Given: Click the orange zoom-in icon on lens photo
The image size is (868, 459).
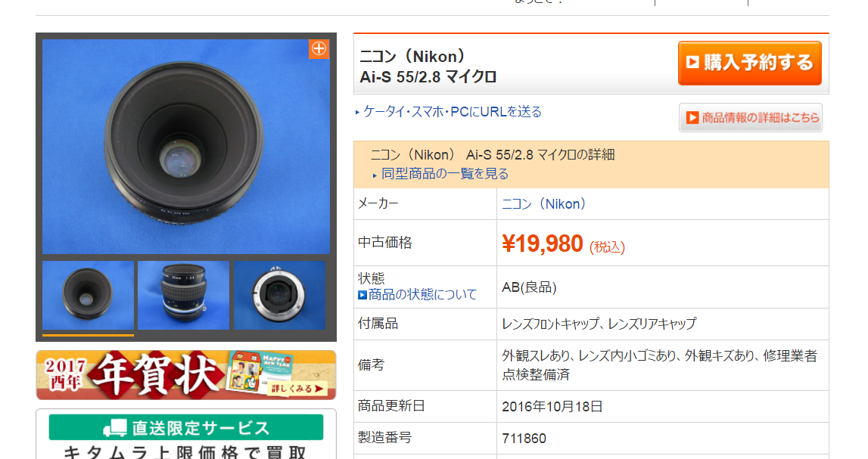Looking at the screenshot, I should point(319,48).
